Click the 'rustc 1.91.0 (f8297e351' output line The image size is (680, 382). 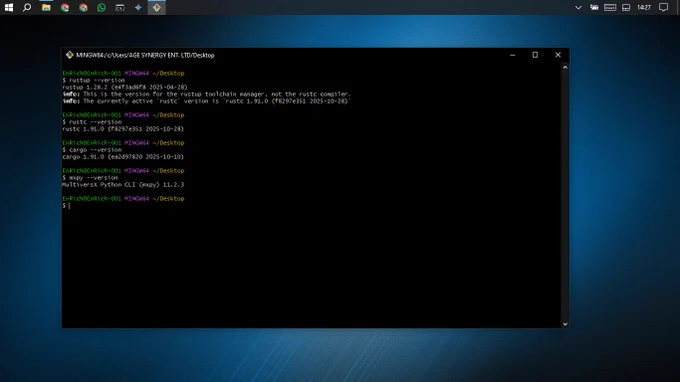123,129
